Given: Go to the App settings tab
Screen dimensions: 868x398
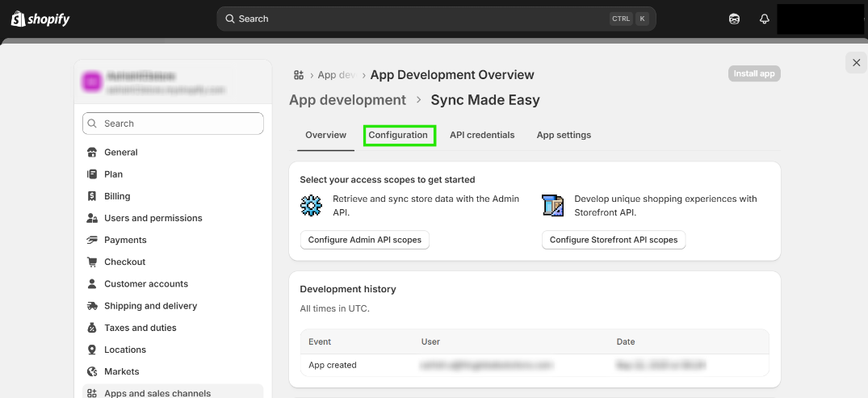Looking at the screenshot, I should tap(564, 135).
